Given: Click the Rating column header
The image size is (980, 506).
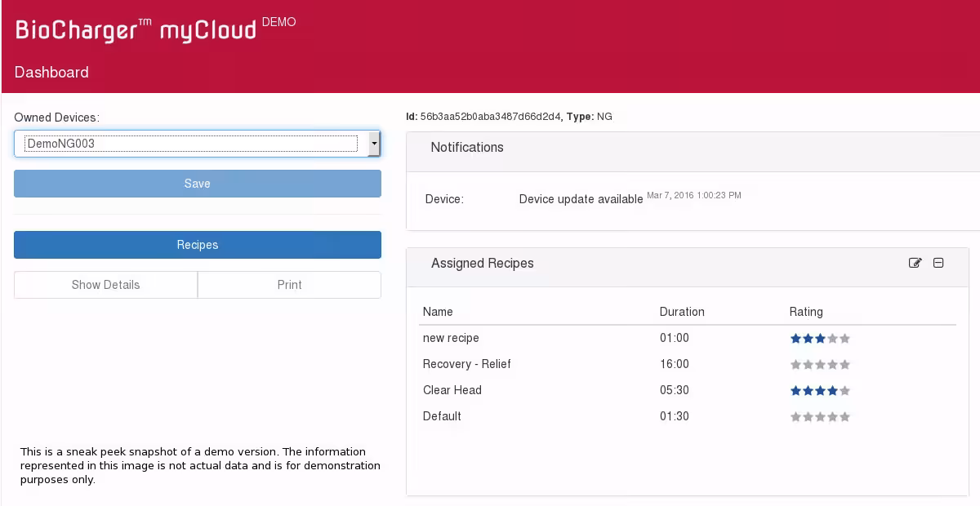Looking at the screenshot, I should click(x=806, y=312).
